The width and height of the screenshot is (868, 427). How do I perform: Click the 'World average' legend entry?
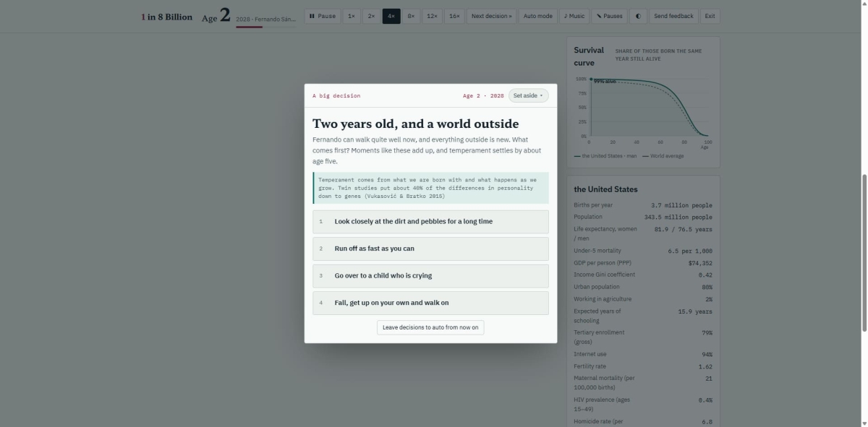[x=663, y=156]
